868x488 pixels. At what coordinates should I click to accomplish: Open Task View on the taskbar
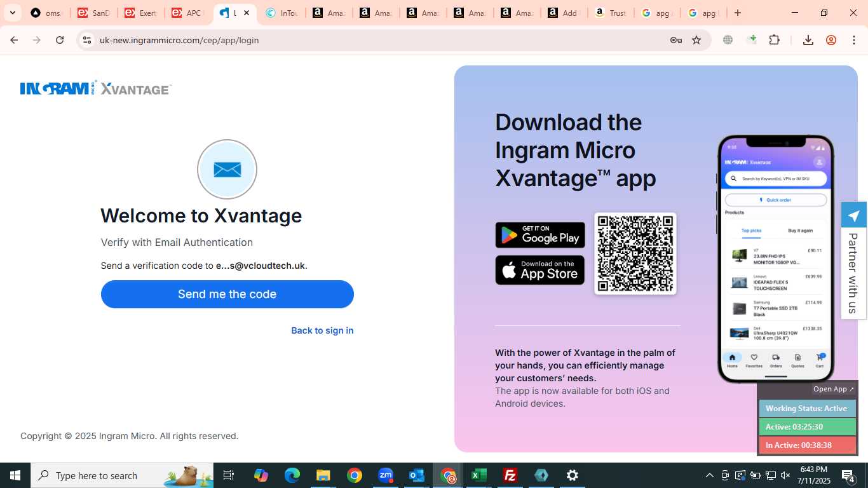tap(229, 475)
